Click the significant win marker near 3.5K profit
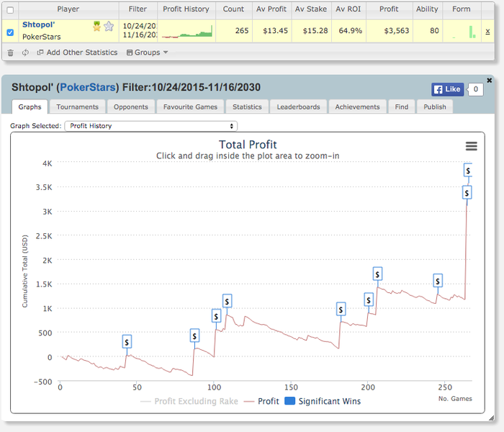This screenshot has width=504, height=432. click(467, 192)
